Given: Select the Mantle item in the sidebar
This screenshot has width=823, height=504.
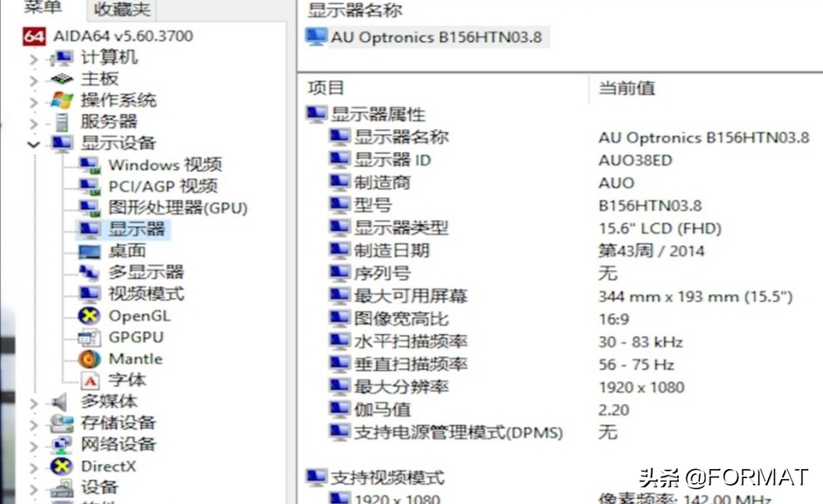Looking at the screenshot, I should pos(136,359).
